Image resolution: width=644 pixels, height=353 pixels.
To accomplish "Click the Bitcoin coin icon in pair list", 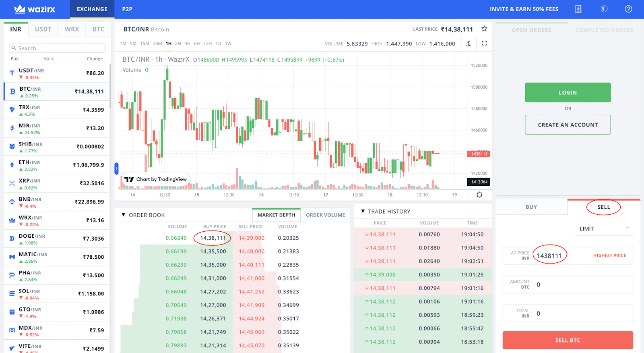I will pos(12,92).
